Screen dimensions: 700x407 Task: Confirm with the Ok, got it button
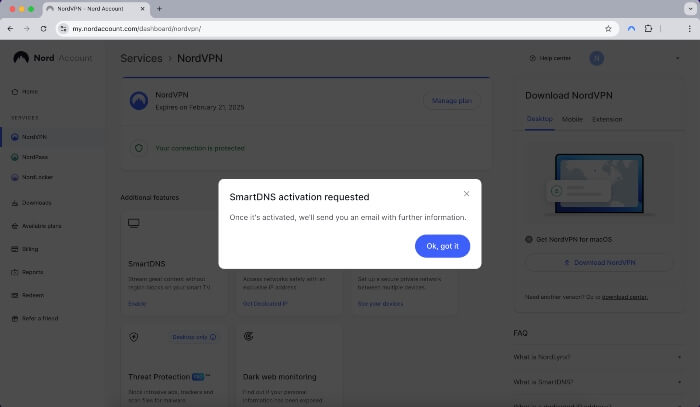pyautogui.click(x=442, y=246)
